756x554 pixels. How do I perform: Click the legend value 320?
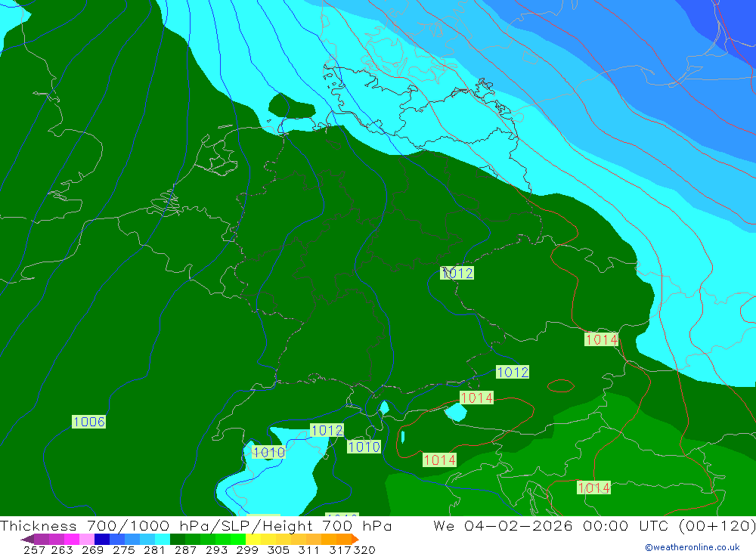click(364, 549)
